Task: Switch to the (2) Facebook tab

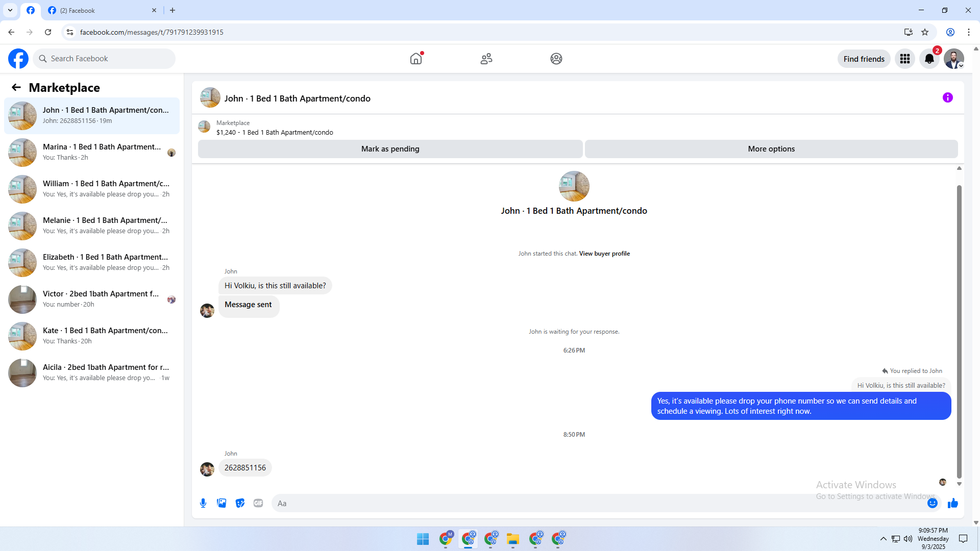Action: (x=102, y=10)
